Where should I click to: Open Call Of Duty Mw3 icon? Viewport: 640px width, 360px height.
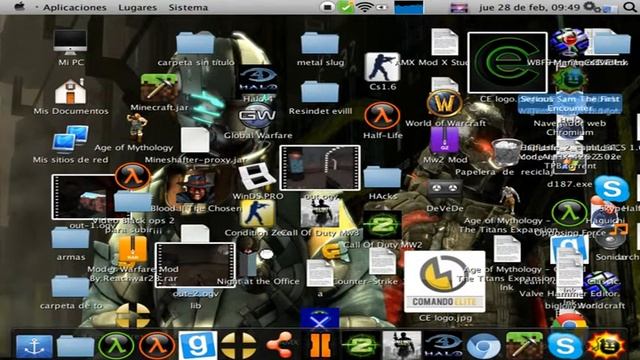320,213
